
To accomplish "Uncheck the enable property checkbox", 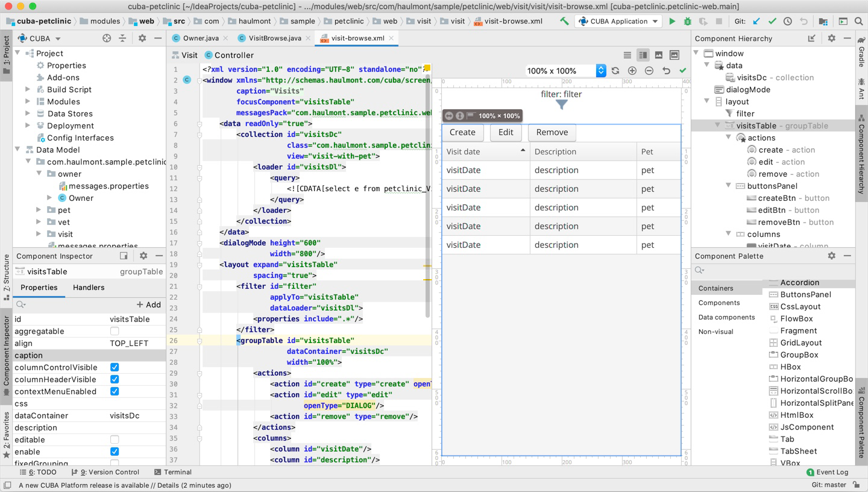I will 115,452.
